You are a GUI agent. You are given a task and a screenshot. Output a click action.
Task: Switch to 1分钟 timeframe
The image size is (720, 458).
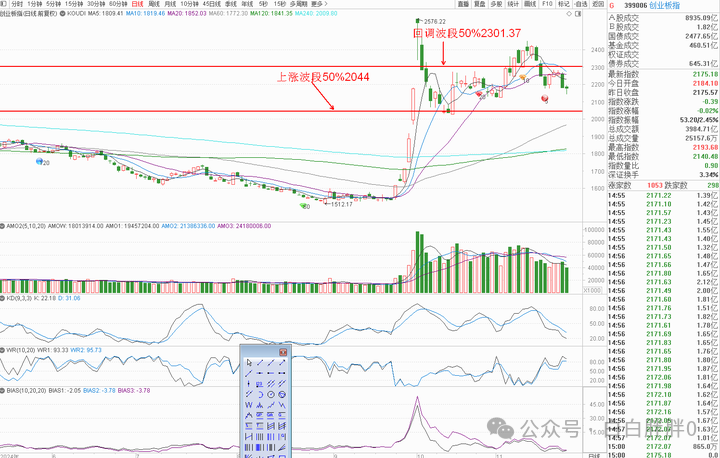[34, 4]
